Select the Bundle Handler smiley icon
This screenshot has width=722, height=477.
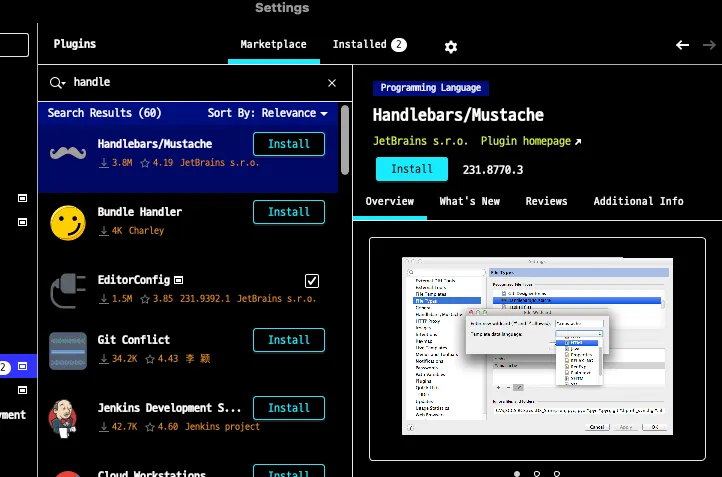68,221
